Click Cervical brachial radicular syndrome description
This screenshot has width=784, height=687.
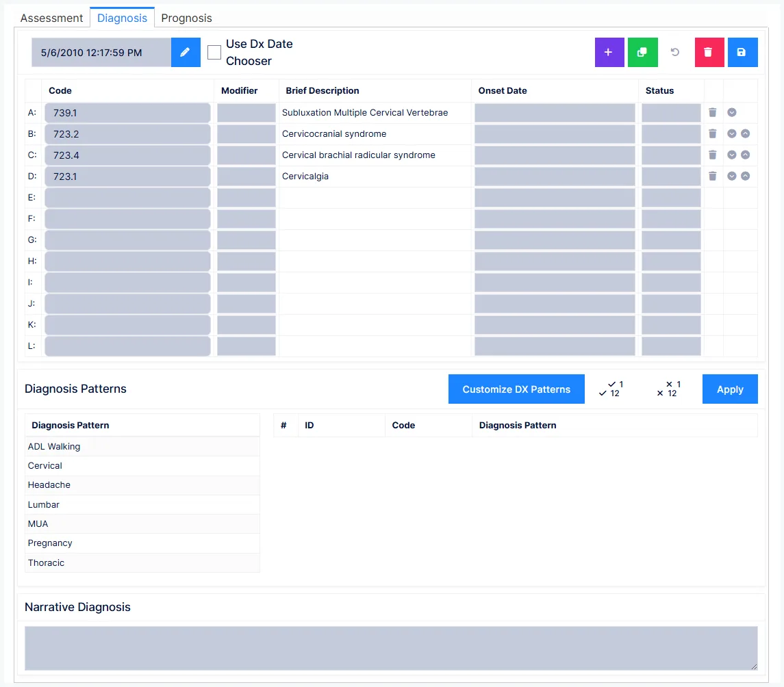(x=359, y=155)
